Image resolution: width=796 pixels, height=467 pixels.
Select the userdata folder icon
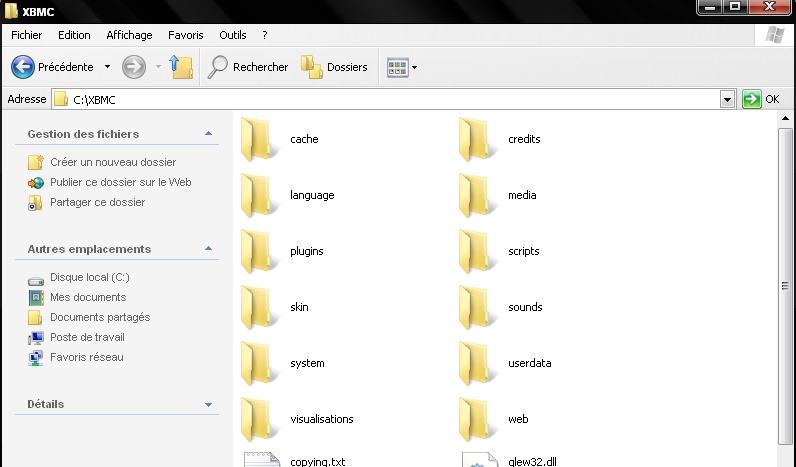(477, 363)
